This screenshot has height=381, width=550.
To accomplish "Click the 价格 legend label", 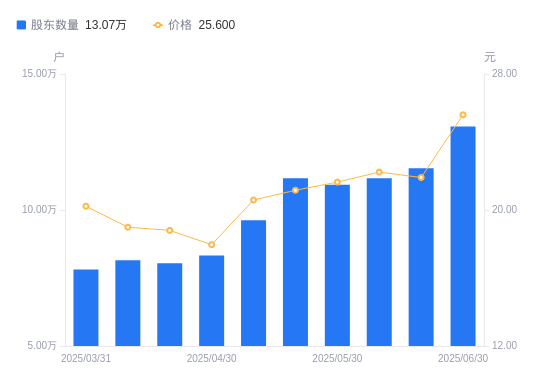I will 180,25.
